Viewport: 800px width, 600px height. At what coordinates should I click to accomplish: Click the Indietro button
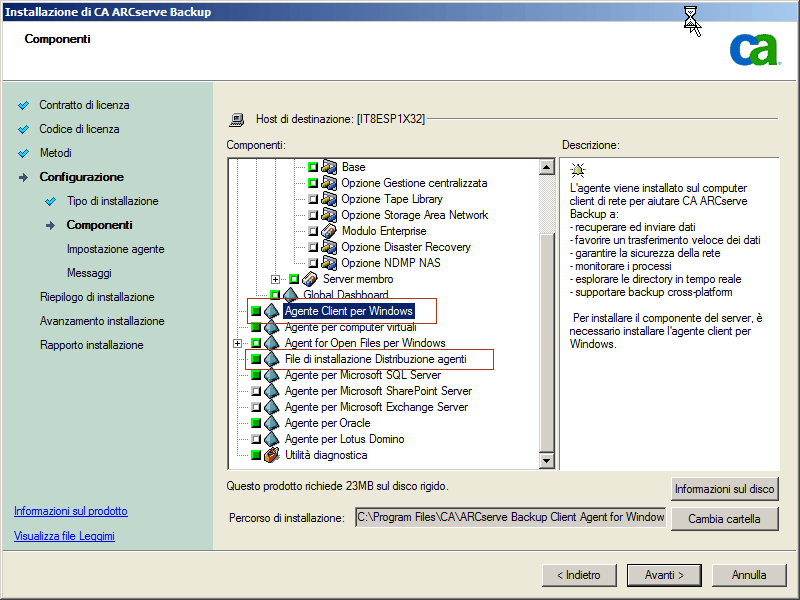(579, 575)
